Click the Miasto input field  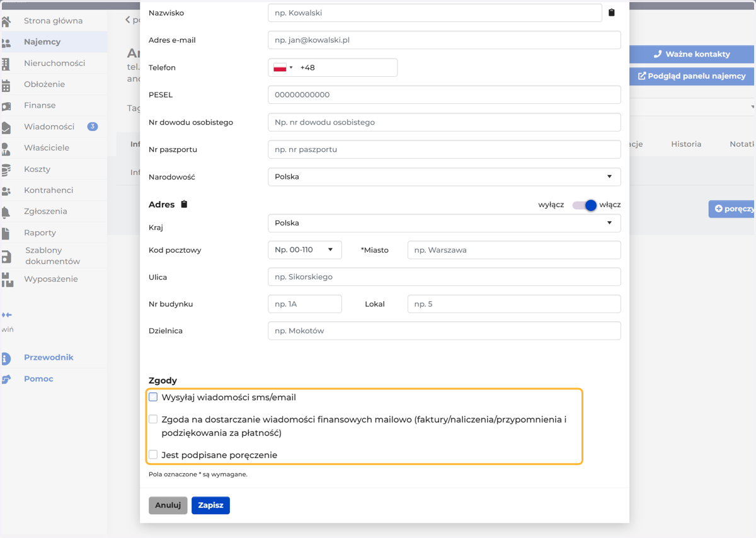coord(514,249)
